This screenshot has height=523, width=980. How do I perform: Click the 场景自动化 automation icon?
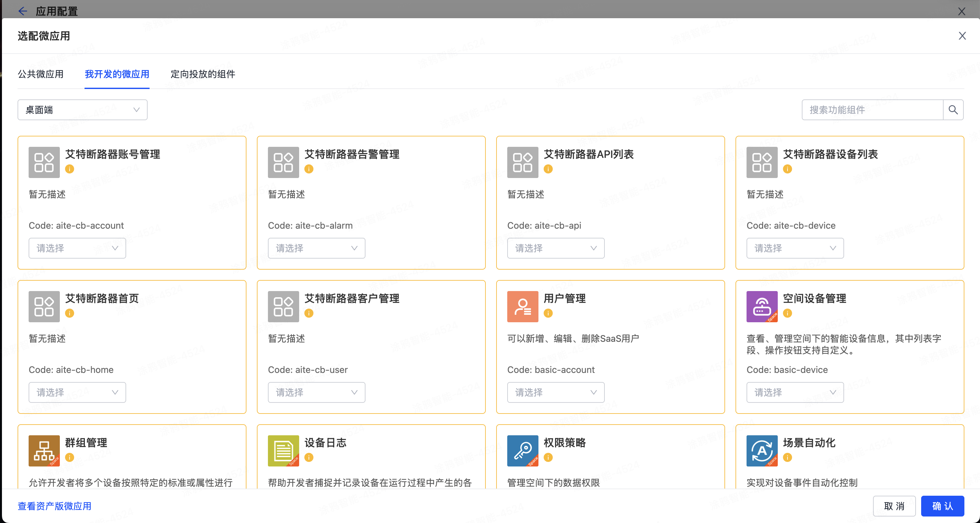[761, 451]
